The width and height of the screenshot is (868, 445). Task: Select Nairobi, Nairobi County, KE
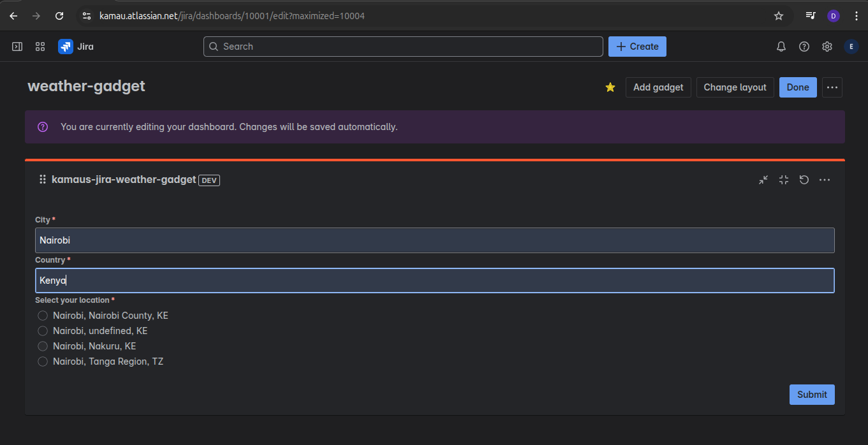43,316
